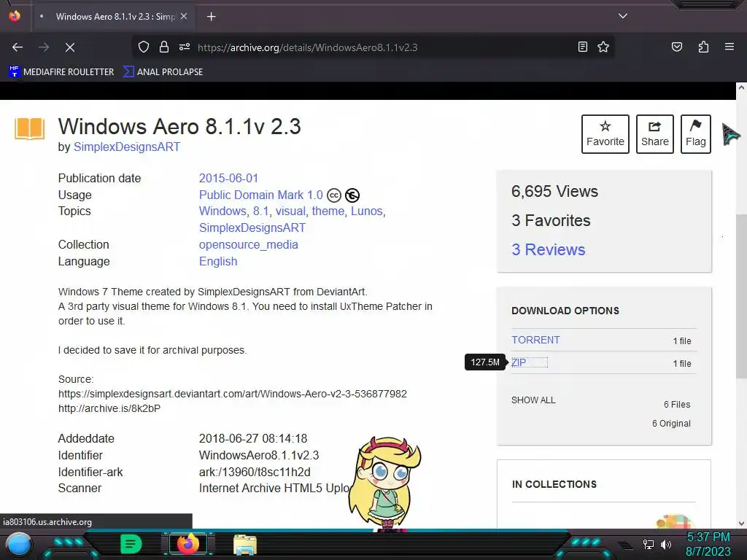
Task: Select the Windows Aero 8.1.1v 2.3 tab
Action: 115,17
